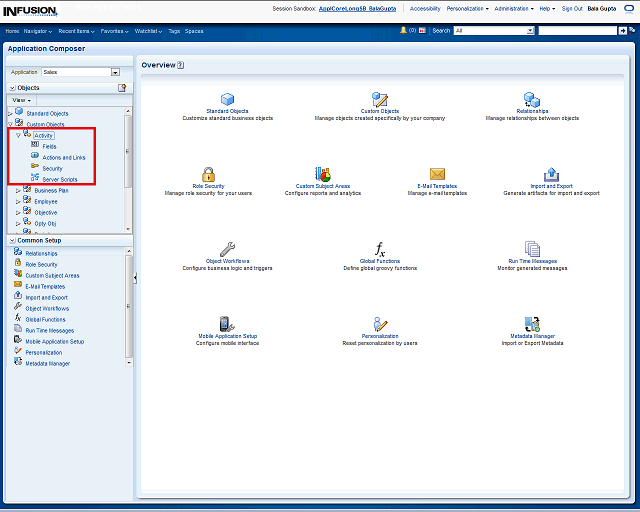640x512 pixels.
Task: Open the Global Functions fx icon
Action: tap(379, 249)
